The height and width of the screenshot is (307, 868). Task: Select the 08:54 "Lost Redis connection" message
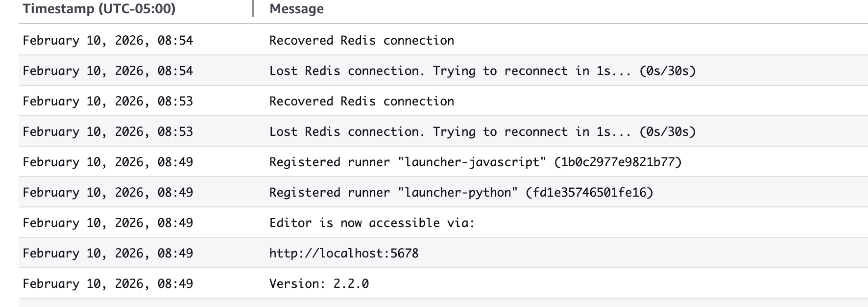pyautogui.click(x=482, y=71)
